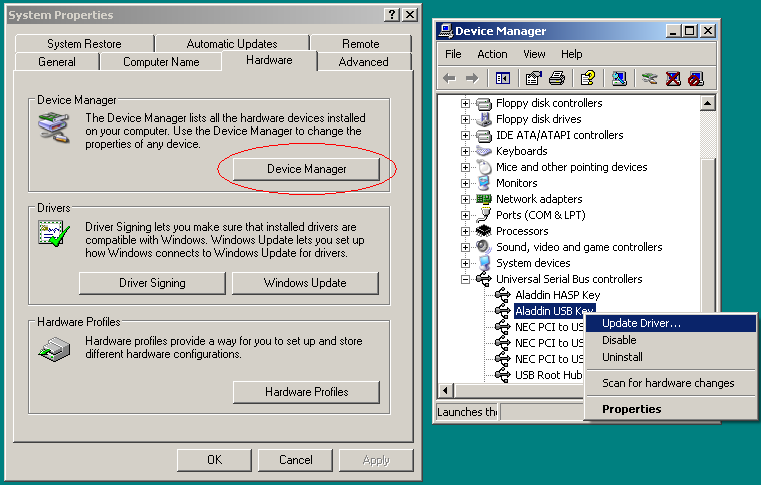Expand the Keyboards tree node
This screenshot has width=761, height=485.
[x=465, y=151]
